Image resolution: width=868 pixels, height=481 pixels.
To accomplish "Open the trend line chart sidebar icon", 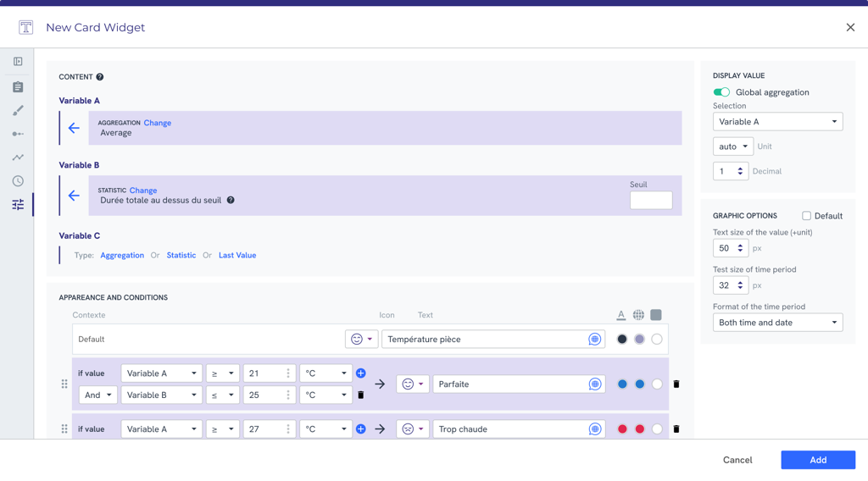I will point(18,158).
